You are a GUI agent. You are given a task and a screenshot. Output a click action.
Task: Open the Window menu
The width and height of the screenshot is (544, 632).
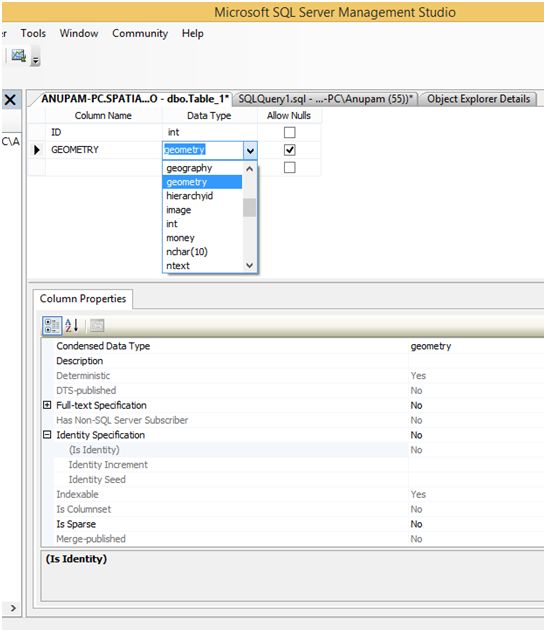(79, 33)
